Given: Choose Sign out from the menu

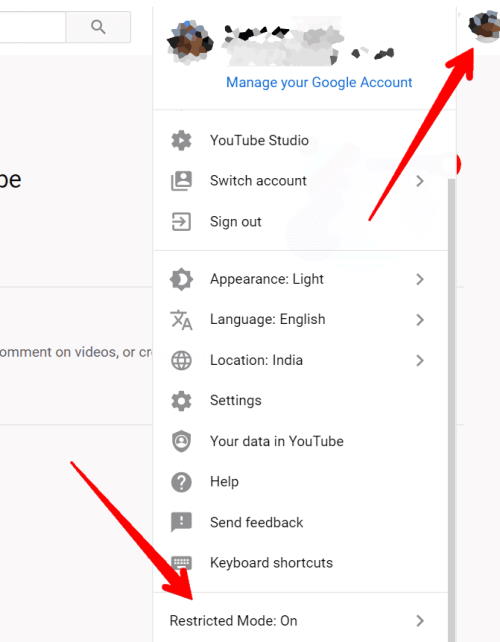Looking at the screenshot, I should (x=301, y=222).
